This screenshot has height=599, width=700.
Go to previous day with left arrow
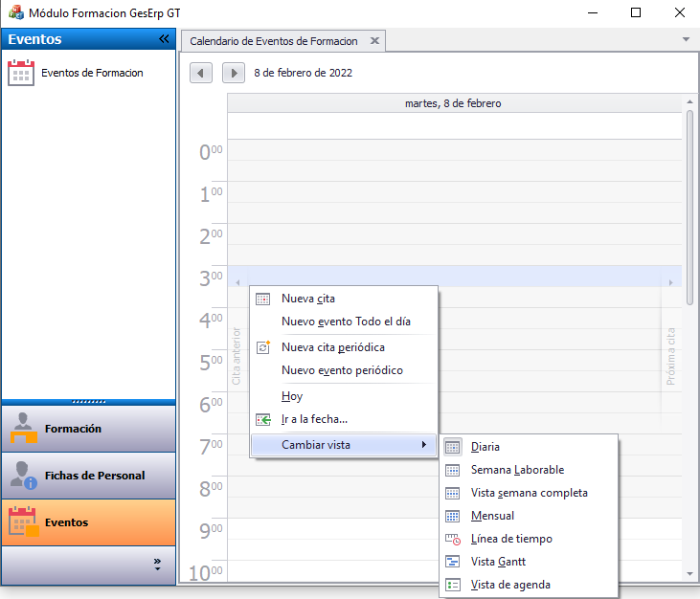click(201, 73)
